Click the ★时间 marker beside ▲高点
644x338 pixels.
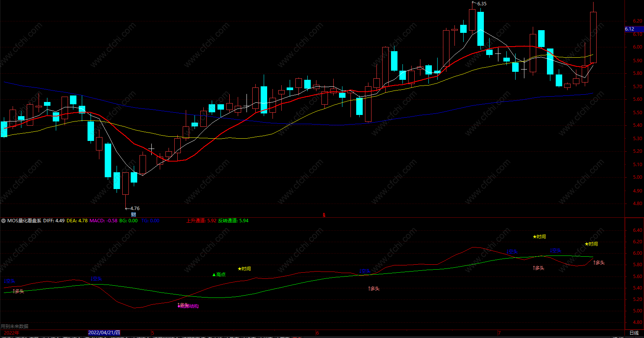pyautogui.click(x=244, y=269)
